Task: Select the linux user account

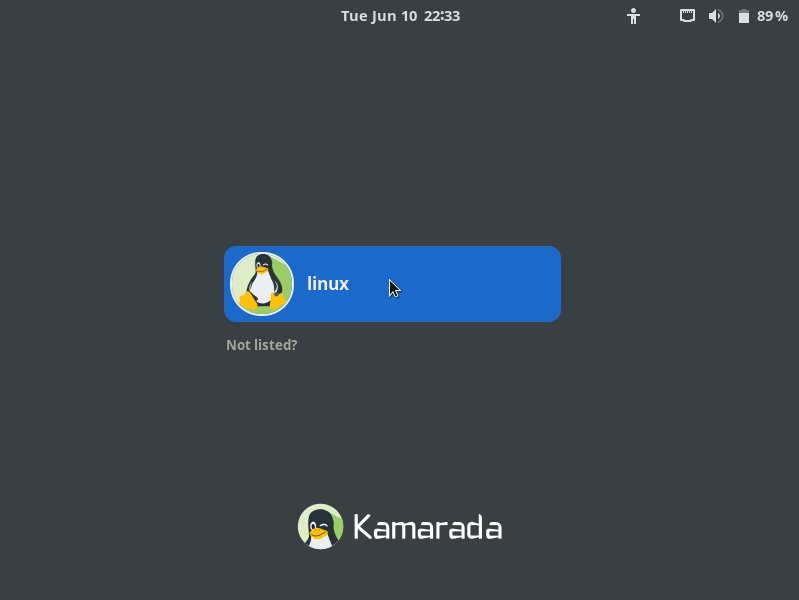Action: pyautogui.click(x=392, y=284)
